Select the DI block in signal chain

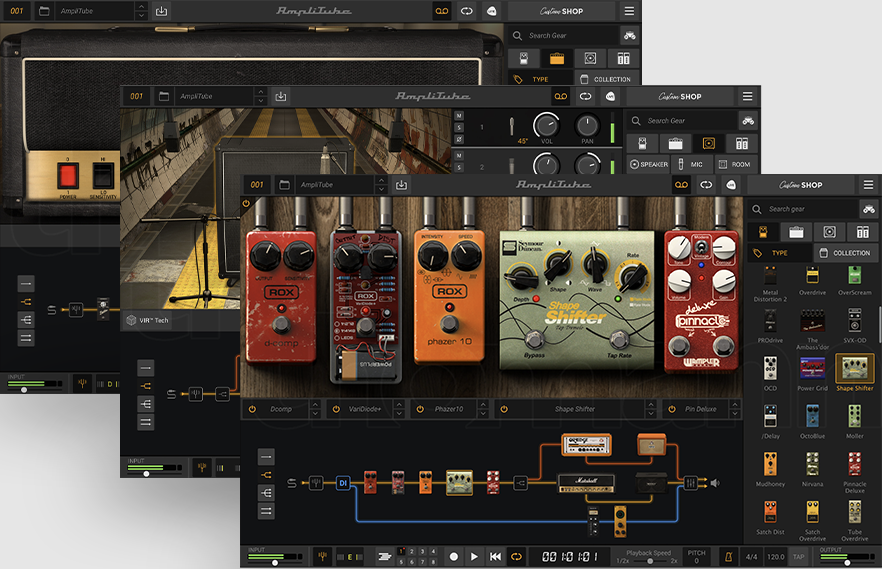coord(343,483)
